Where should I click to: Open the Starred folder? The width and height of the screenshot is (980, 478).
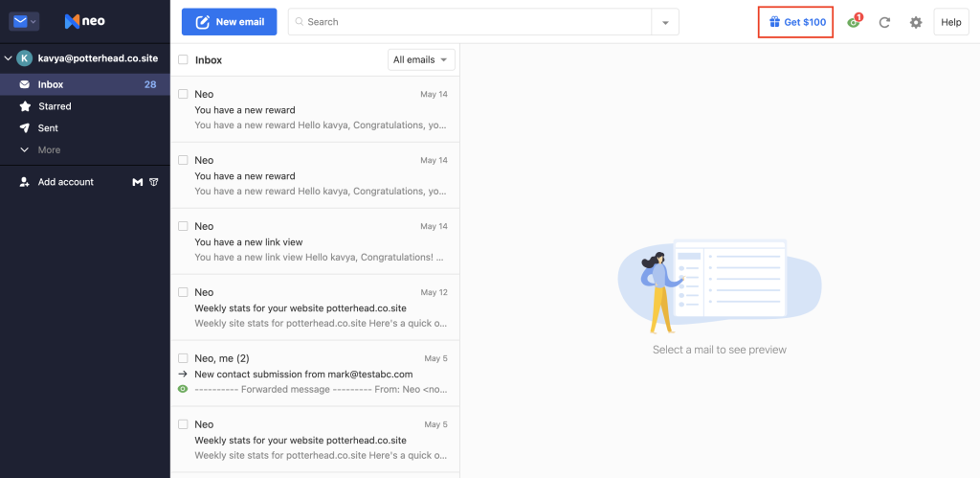tap(55, 106)
